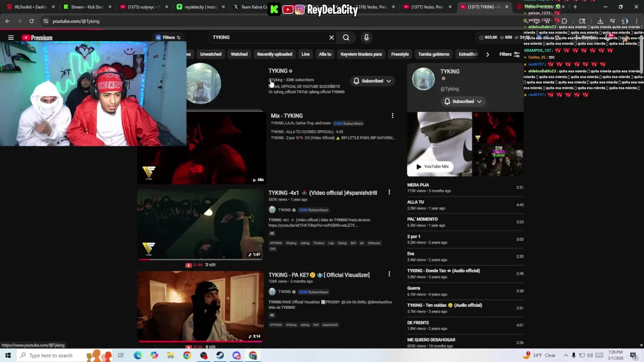644x362 pixels.
Task: Play the TYKING -4x1 video thumbnail
Action: [x=200, y=224]
